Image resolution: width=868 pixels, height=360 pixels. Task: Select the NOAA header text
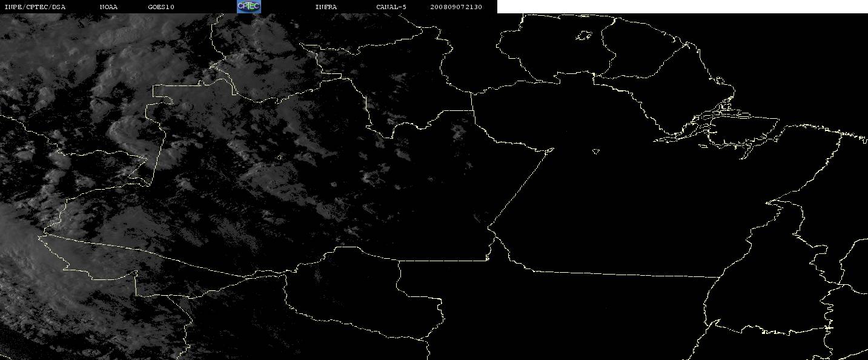108,7
